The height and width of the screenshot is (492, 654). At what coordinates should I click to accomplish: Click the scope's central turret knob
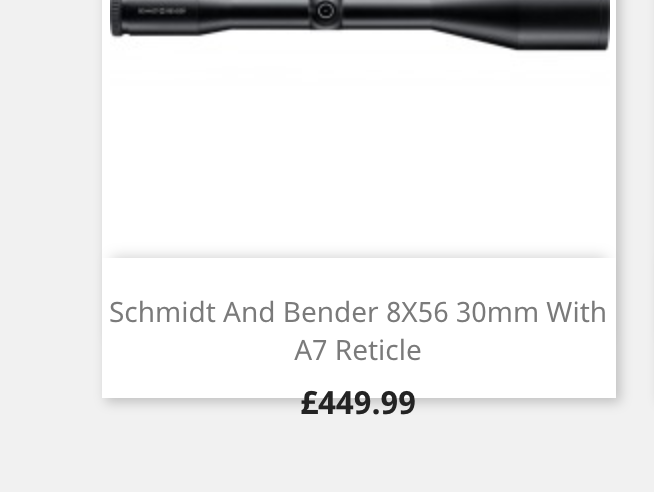[326, 11]
